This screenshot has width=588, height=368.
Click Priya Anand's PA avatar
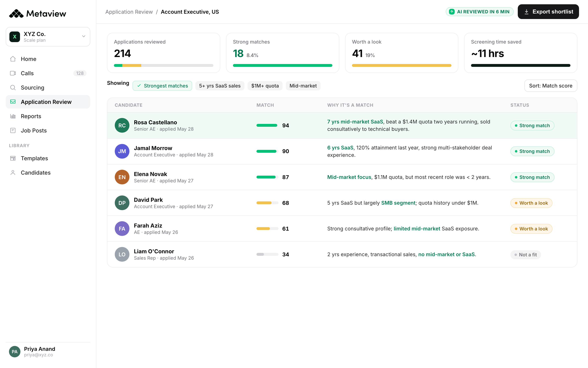[14, 352]
